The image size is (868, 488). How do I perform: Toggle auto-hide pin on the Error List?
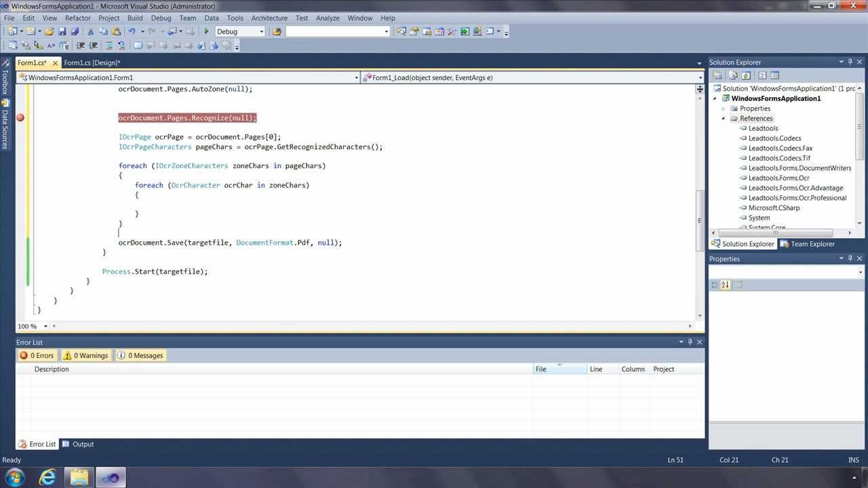[690, 342]
